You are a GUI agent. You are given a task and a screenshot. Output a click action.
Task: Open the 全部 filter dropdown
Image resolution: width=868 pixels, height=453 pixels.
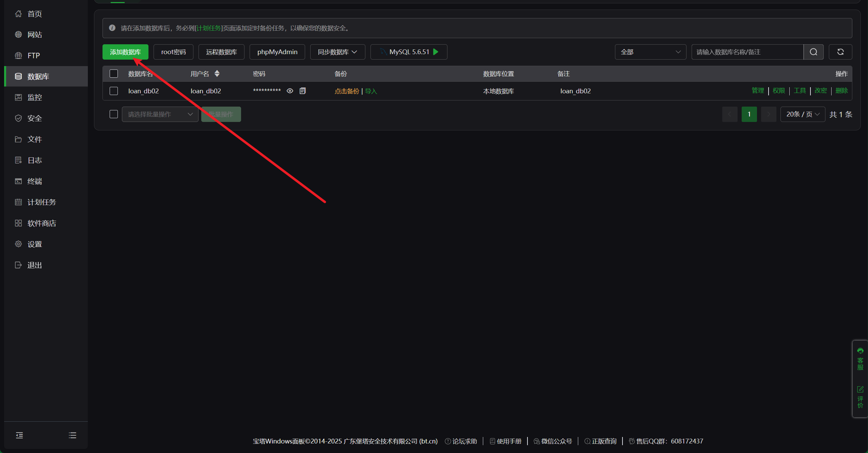click(650, 52)
